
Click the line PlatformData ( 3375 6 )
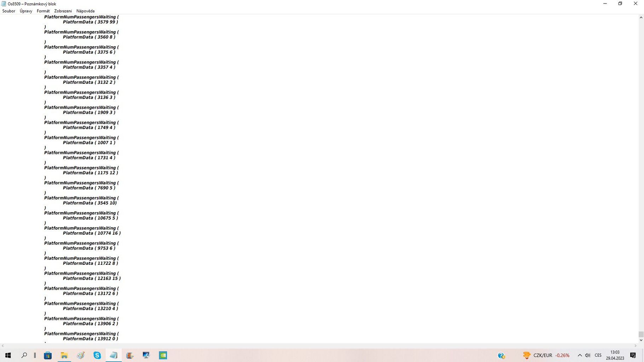[x=89, y=52]
